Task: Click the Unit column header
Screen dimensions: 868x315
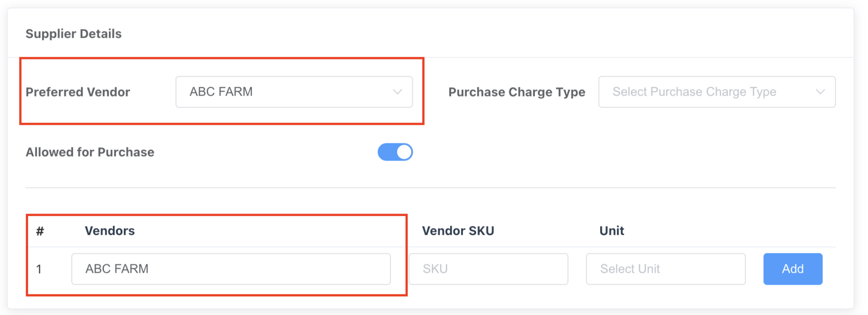Action: 611,231
